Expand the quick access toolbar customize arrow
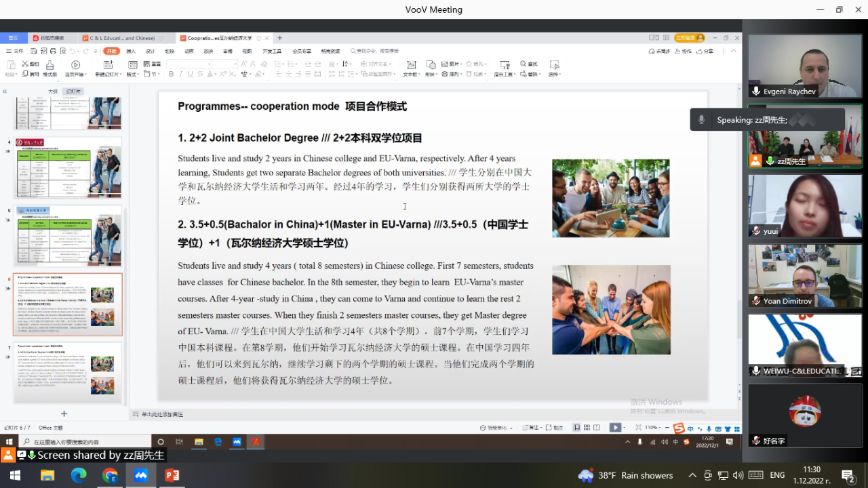The height and width of the screenshot is (488, 868). [x=96, y=51]
